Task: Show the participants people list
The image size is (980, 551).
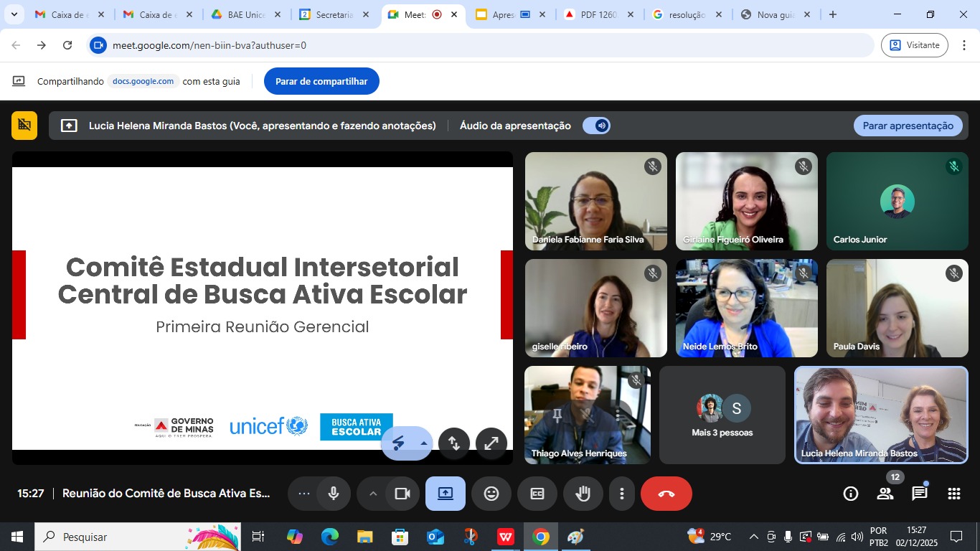Action: tap(885, 494)
